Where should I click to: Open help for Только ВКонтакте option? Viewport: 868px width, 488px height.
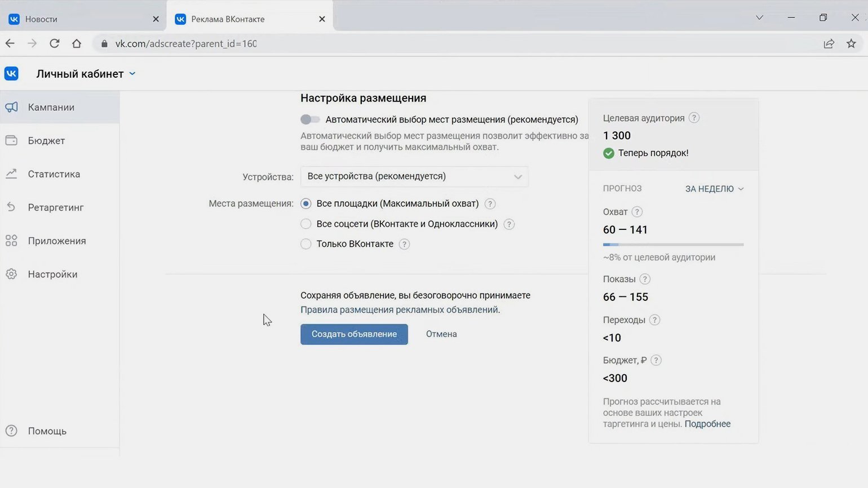[x=404, y=244]
